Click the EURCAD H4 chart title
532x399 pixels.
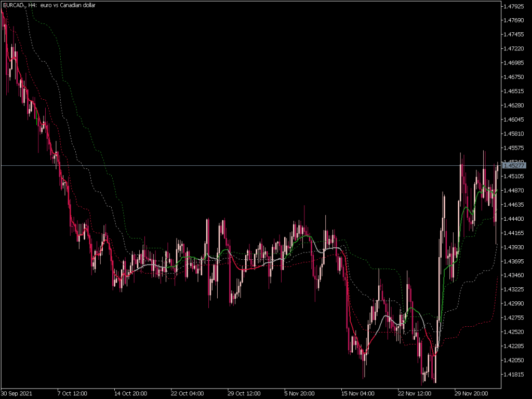(x=49, y=5)
